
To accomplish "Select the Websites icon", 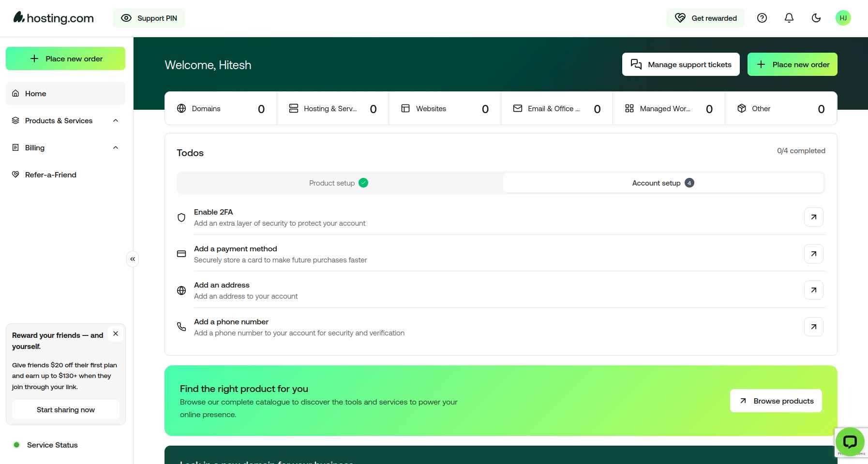I will [405, 108].
